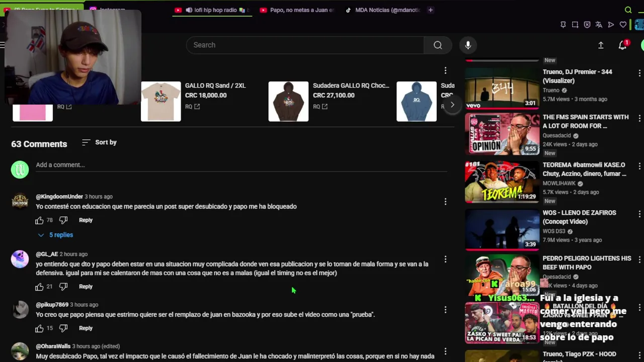Click the YouTube upload arrow icon
This screenshot has height=362, width=644.
(601, 45)
